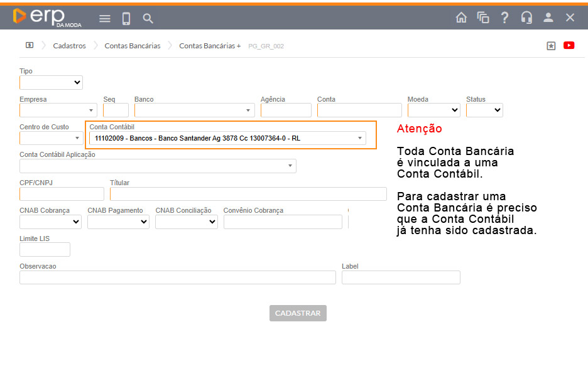The height and width of the screenshot is (386, 588).
Task: Click the search magnifier icon
Action: click(148, 18)
